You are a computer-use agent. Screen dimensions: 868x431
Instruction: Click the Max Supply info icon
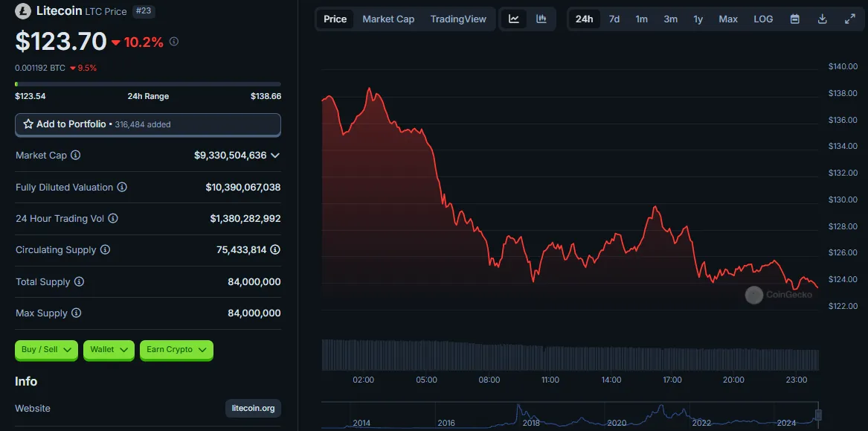coord(77,313)
